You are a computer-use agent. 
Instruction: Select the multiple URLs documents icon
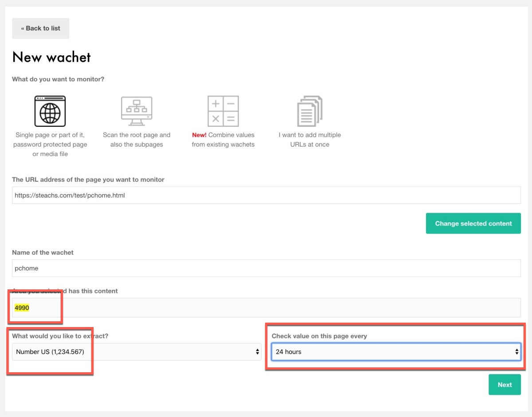tap(309, 111)
